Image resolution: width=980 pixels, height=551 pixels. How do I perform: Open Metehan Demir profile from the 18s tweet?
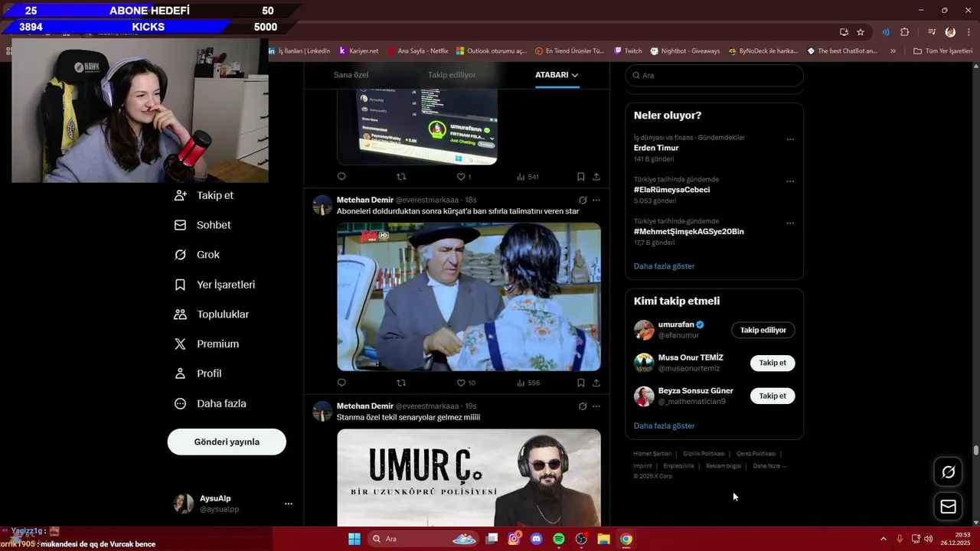[364, 200]
